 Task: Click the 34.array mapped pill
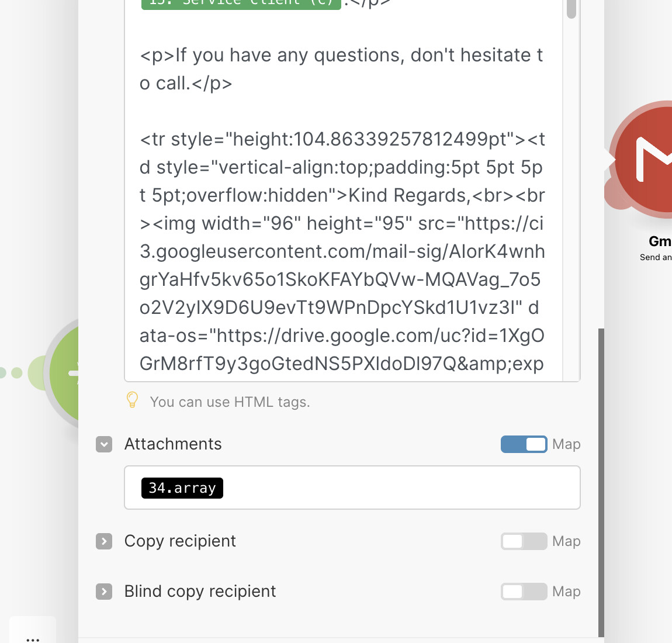tap(182, 488)
